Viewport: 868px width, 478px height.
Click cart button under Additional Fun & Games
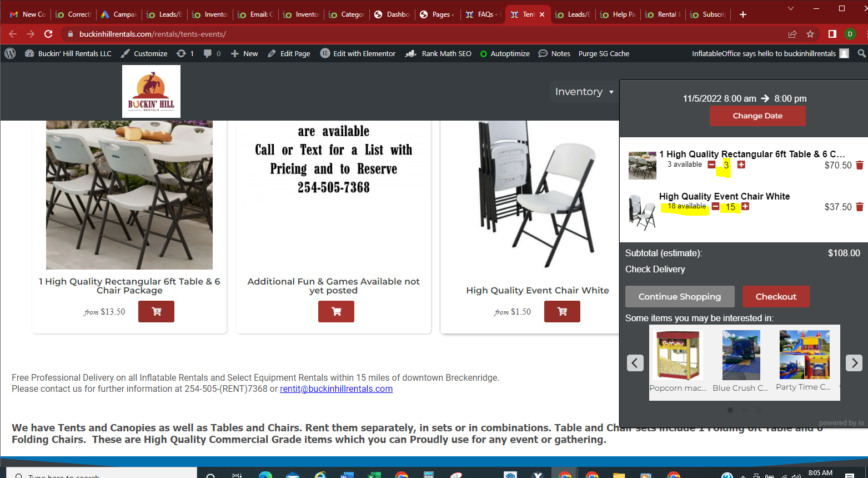coord(336,312)
